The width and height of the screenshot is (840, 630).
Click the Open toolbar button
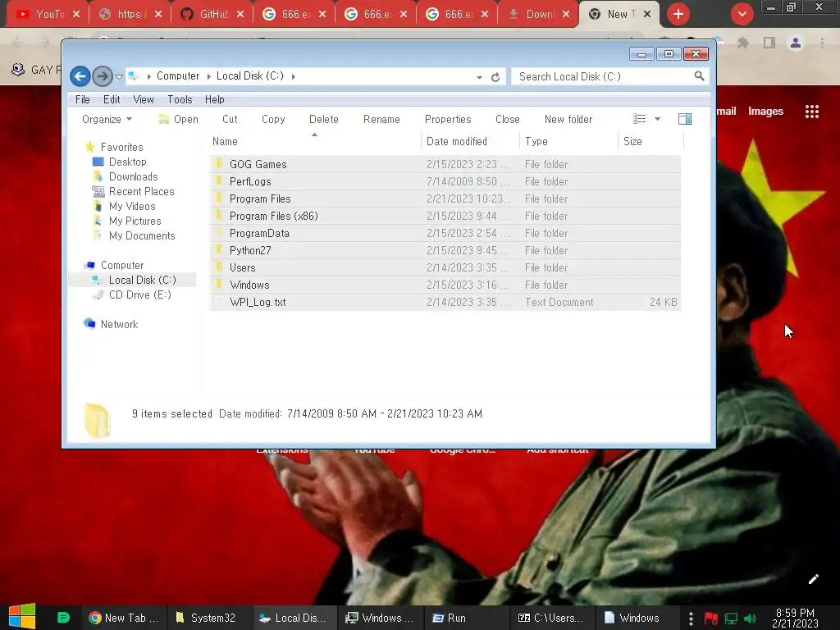tap(178, 119)
